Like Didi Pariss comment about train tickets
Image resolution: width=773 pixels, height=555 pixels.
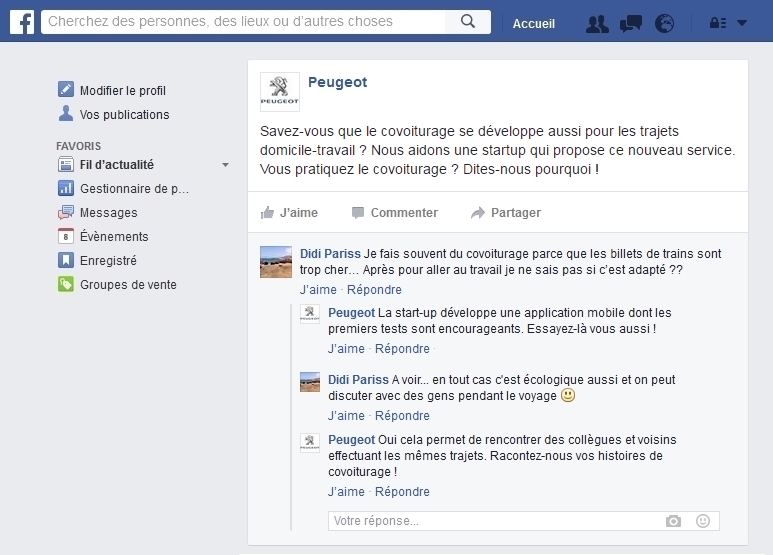tap(318, 289)
